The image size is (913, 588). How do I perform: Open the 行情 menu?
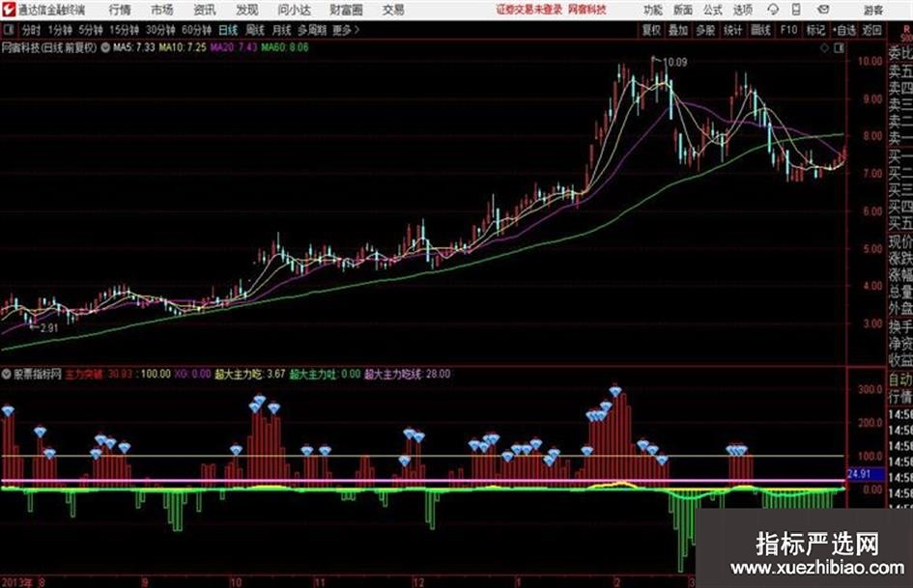click(120, 10)
